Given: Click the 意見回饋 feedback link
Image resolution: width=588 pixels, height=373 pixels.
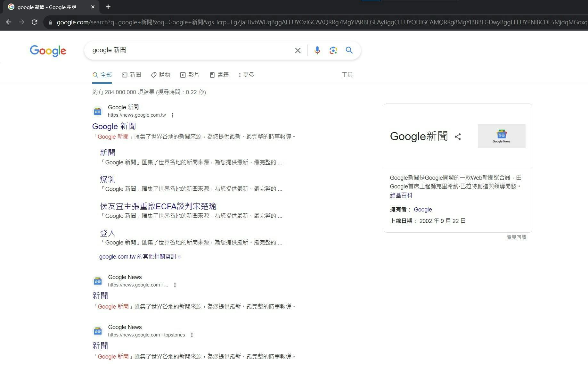Looking at the screenshot, I should click(516, 237).
